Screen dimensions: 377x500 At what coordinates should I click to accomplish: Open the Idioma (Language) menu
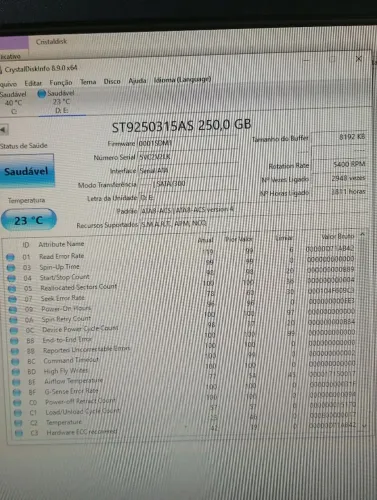[x=182, y=80]
